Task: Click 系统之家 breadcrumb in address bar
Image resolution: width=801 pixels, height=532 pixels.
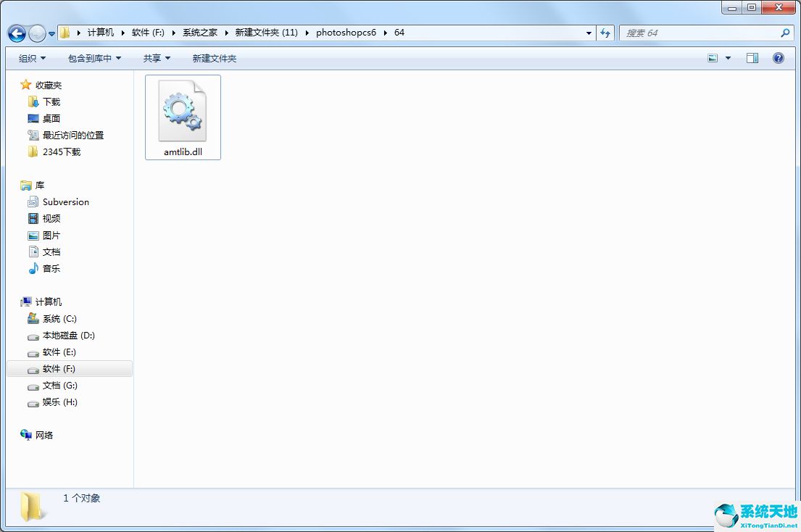Action: 200,33
